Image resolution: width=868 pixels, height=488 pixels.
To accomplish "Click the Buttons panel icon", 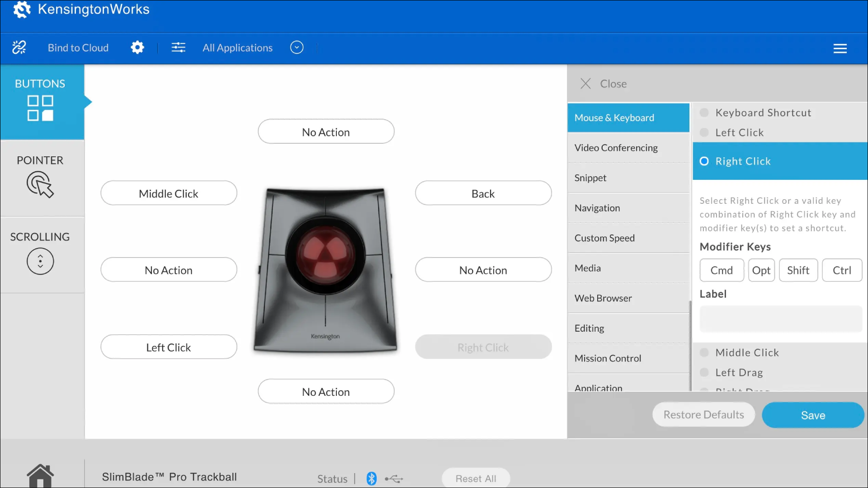I will (x=39, y=107).
